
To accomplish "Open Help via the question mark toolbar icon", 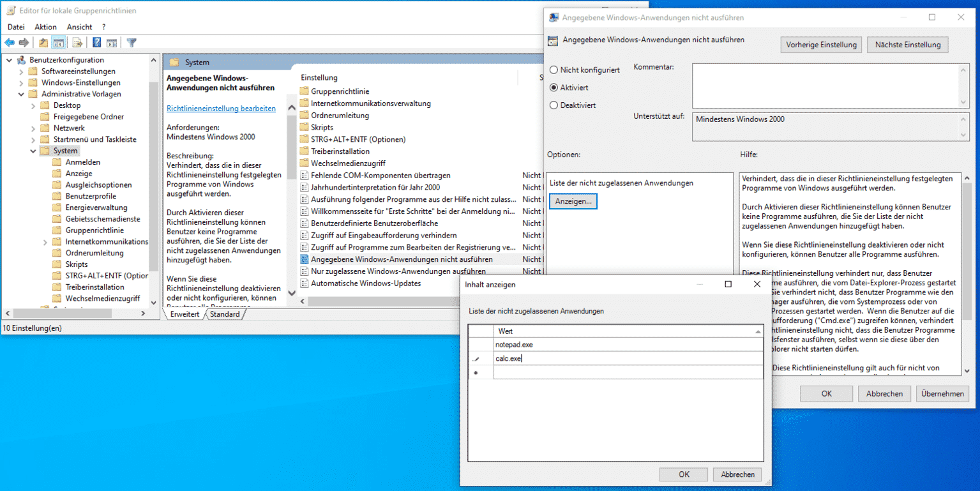I will click(96, 42).
